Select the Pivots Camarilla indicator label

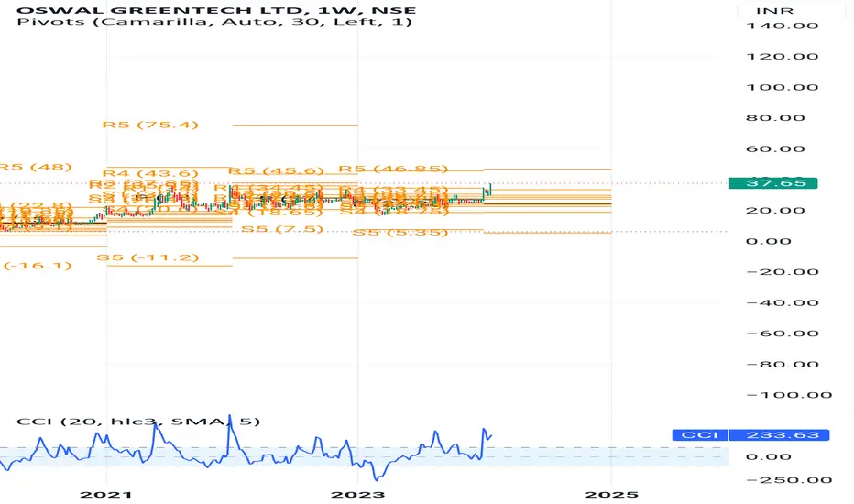214,22
